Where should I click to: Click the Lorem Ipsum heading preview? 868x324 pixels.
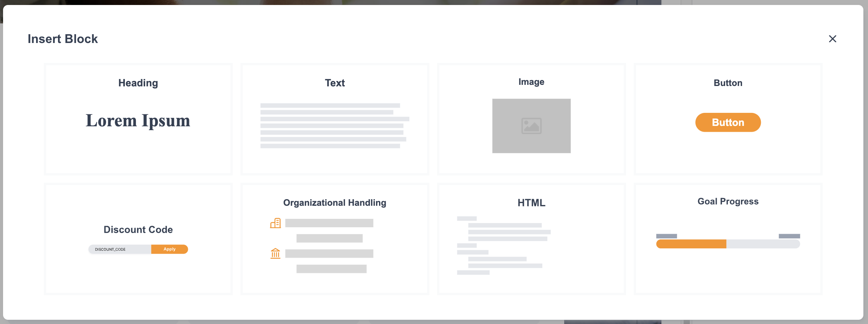[x=138, y=121]
